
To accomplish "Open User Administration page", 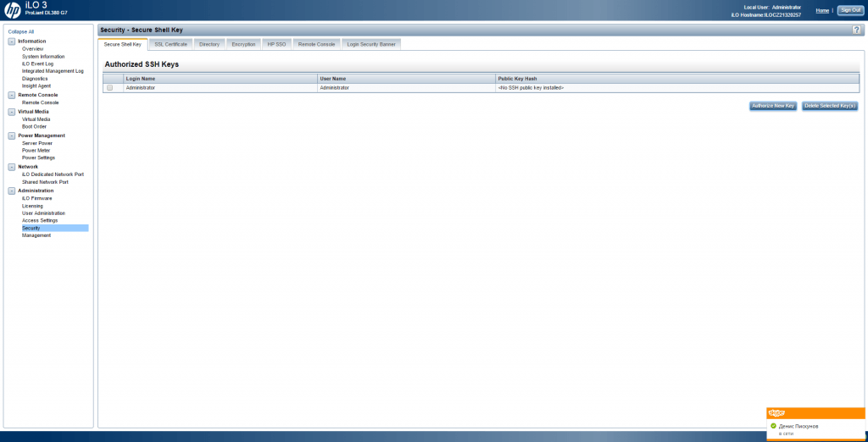I will 43,213.
